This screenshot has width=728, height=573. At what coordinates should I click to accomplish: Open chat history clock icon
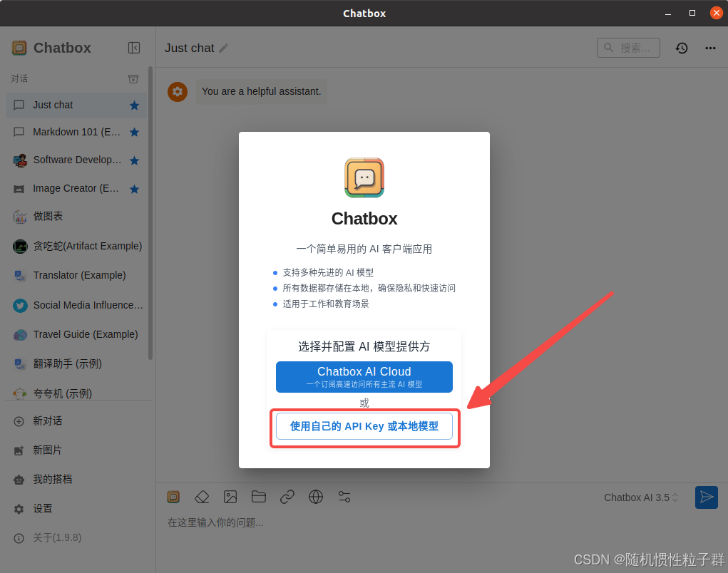(681, 48)
